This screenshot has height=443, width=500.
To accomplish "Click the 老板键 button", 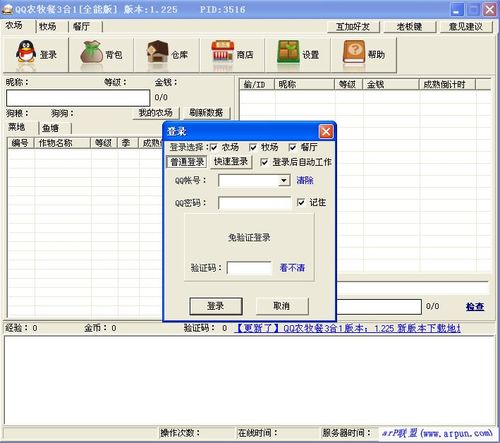I will coord(410,27).
